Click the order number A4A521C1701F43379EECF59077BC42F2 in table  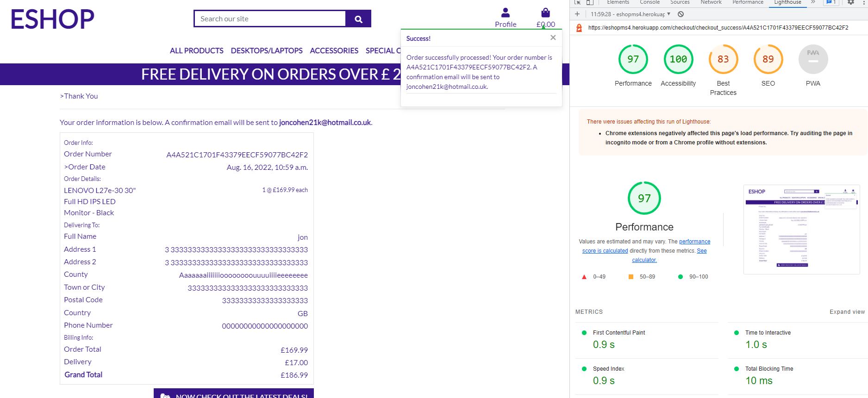237,155
